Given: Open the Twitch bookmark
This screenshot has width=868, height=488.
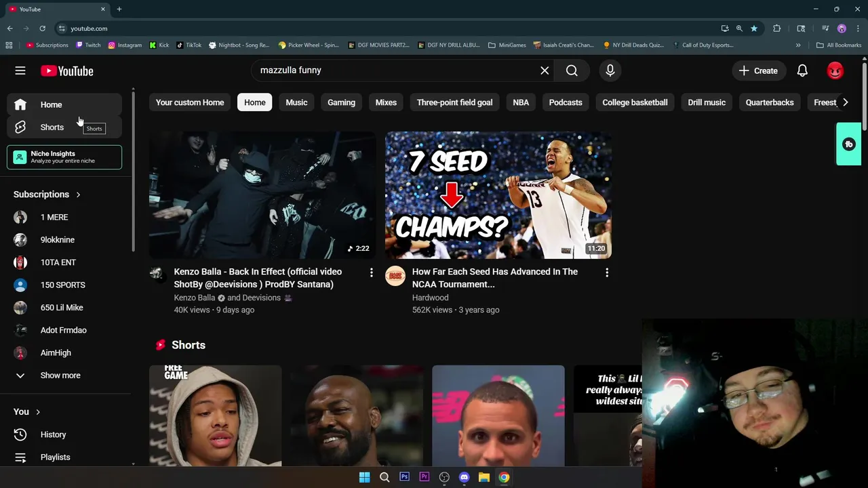Looking at the screenshot, I should tap(88, 45).
